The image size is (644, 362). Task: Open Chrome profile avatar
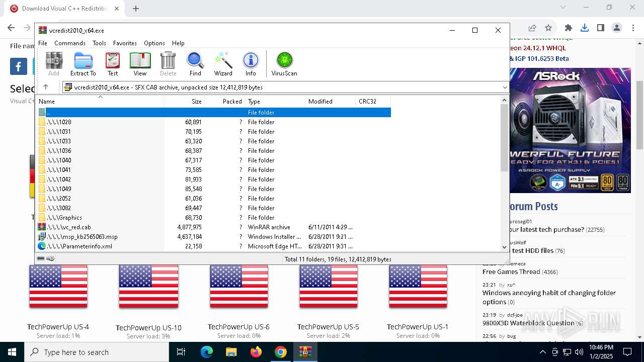pos(617,28)
